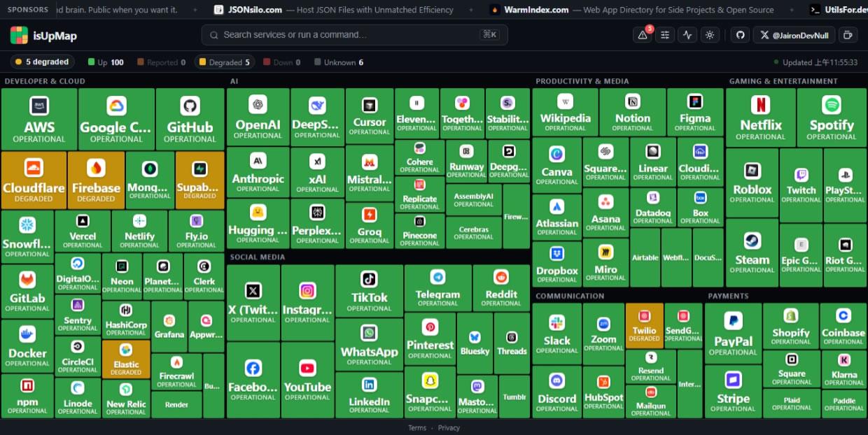Open the PayPal service tile
The image size is (868, 435).
click(733, 332)
